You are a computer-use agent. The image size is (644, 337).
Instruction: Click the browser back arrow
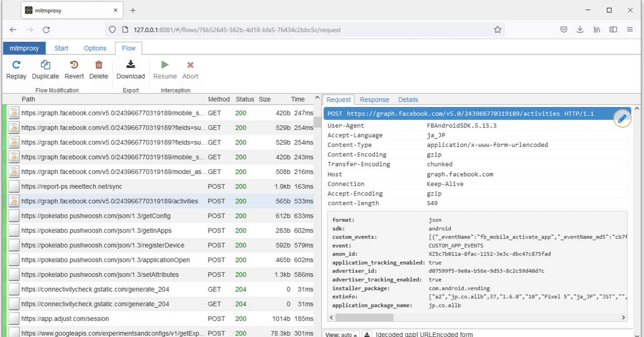[13, 30]
